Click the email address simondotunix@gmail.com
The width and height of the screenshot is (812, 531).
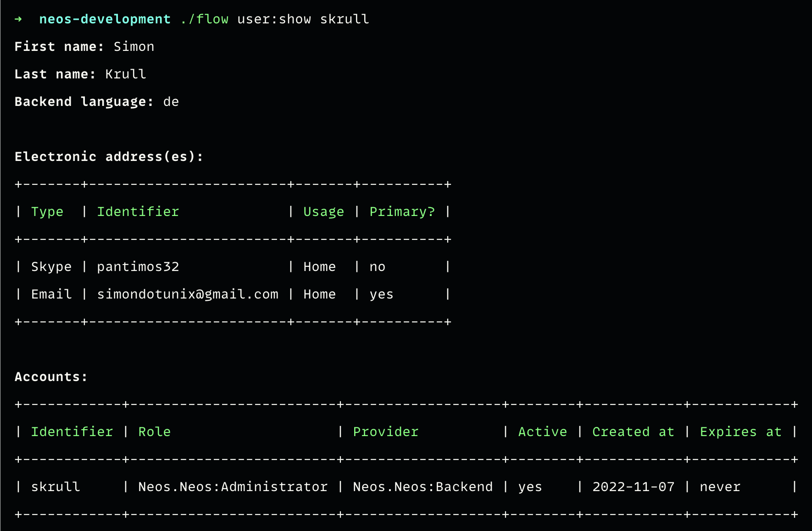point(187,294)
